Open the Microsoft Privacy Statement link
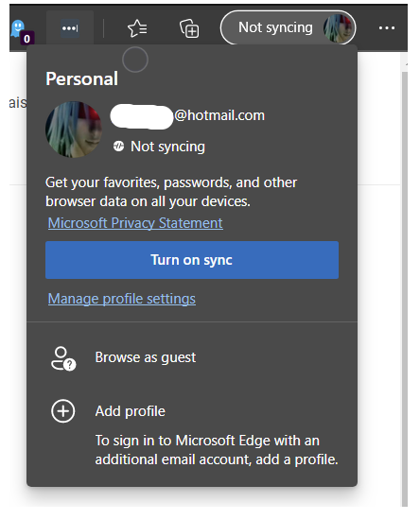Screen dimensions: 420x520 (x=135, y=223)
